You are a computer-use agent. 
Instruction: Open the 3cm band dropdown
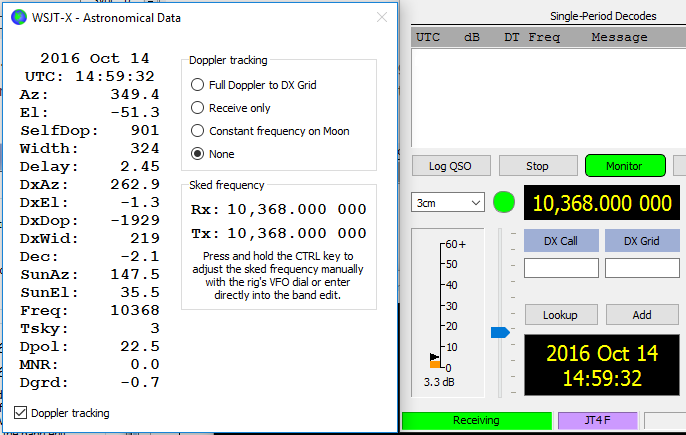click(x=447, y=203)
